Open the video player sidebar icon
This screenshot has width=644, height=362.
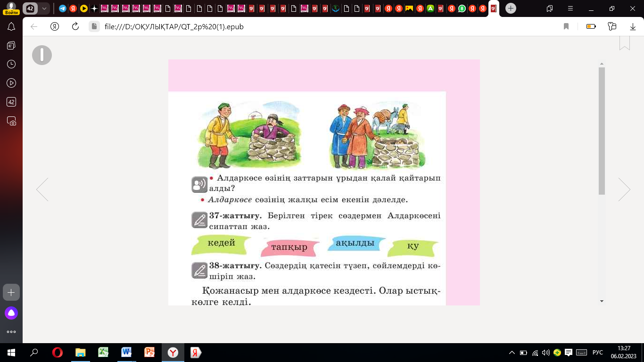(x=11, y=83)
